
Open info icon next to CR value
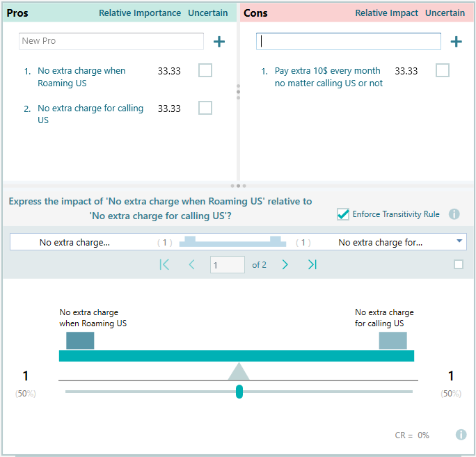[461, 435]
